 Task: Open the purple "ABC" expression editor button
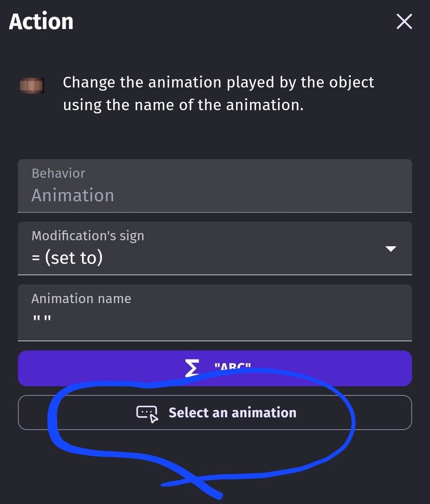[x=215, y=368]
